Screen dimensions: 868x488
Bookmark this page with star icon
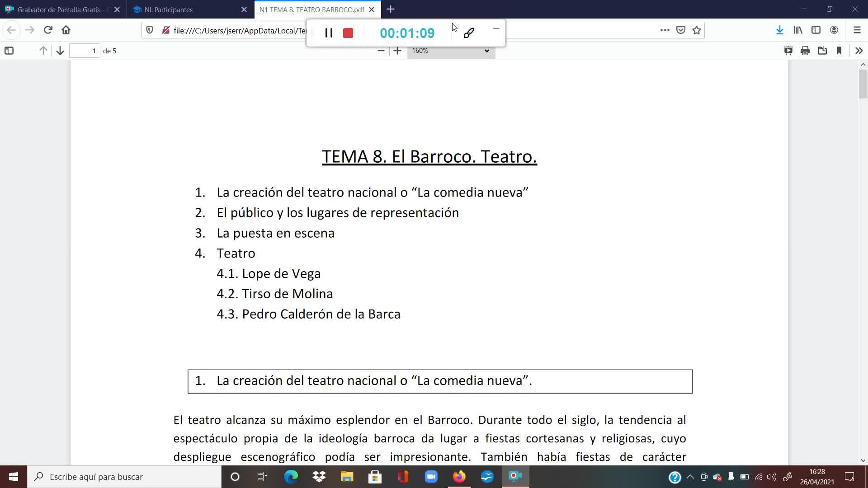697,30
